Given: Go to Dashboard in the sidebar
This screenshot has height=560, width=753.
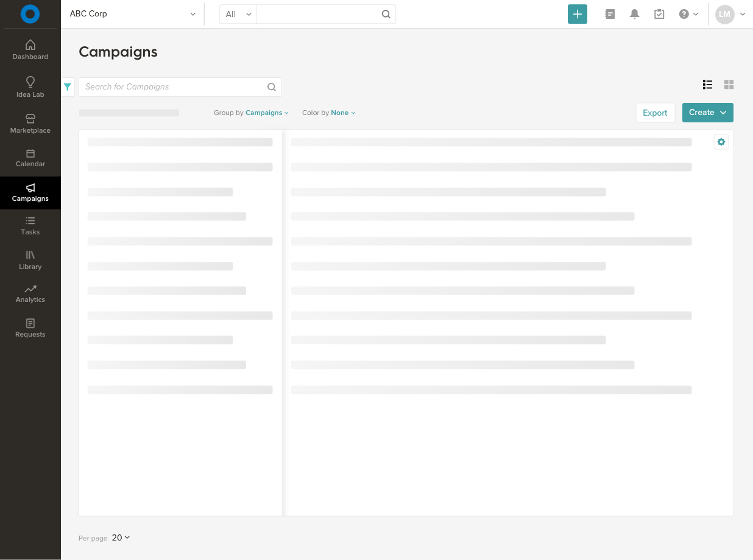Looking at the screenshot, I should point(30,50).
